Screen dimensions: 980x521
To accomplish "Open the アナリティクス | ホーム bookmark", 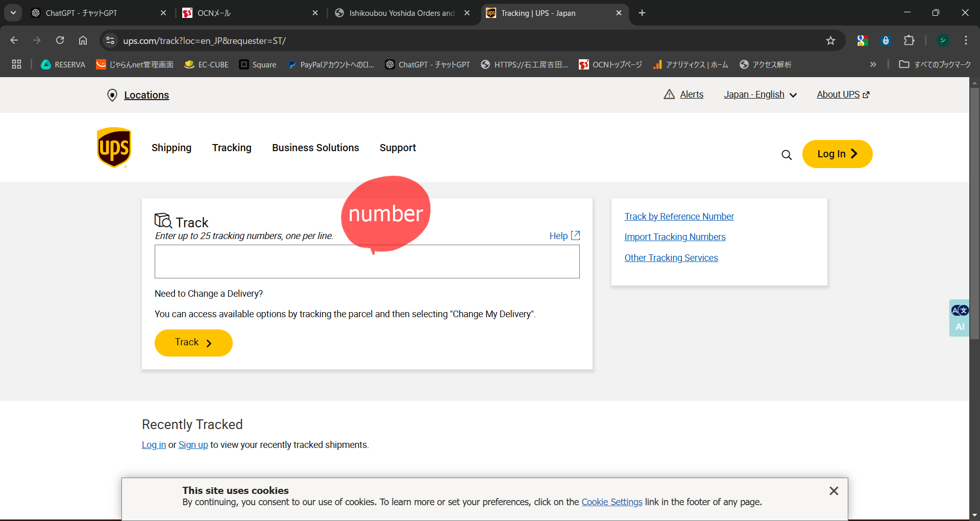I will 691,64.
